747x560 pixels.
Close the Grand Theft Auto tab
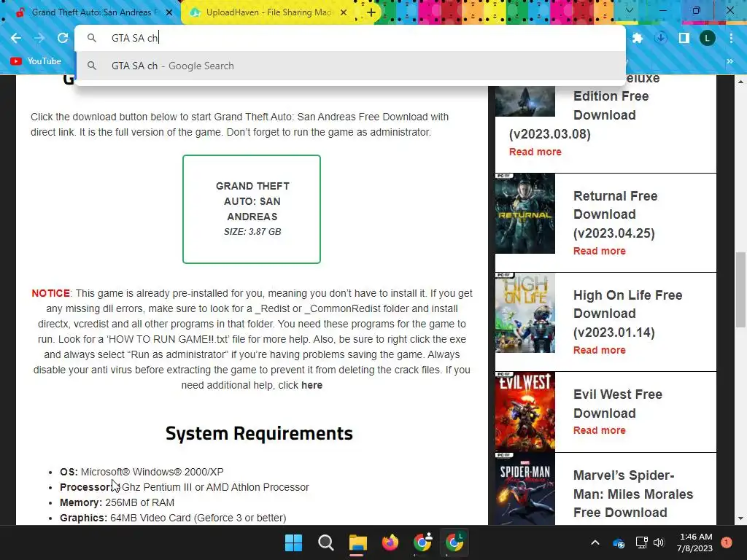coord(169,13)
